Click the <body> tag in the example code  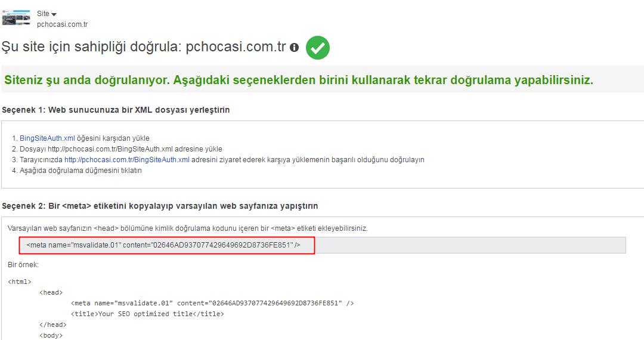pyautogui.click(x=51, y=335)
